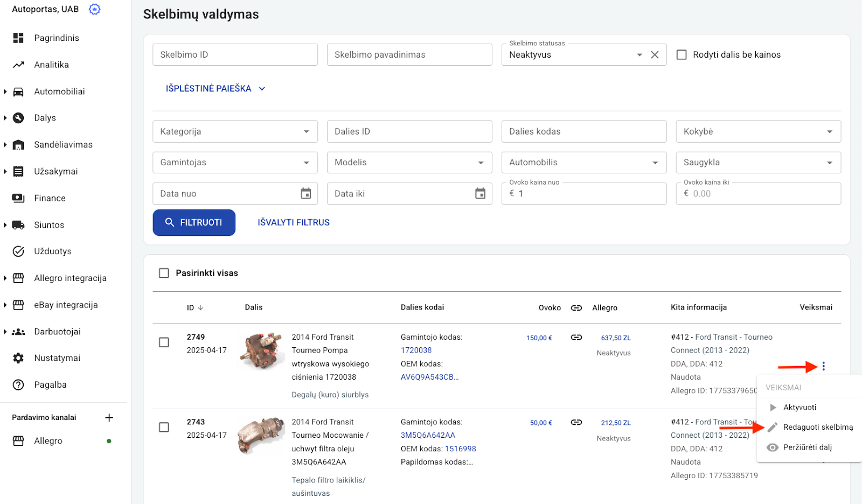Click three-dot actions icon for listing 2749
Image resolution: width=862 pixels, height=504 pixels.
[x=823, y=367]
